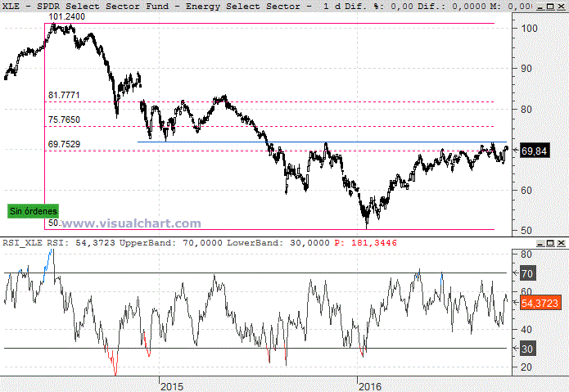Click the 50 price axis label
The width and height of the screenshot is (569, 392).
click(526, 231)
